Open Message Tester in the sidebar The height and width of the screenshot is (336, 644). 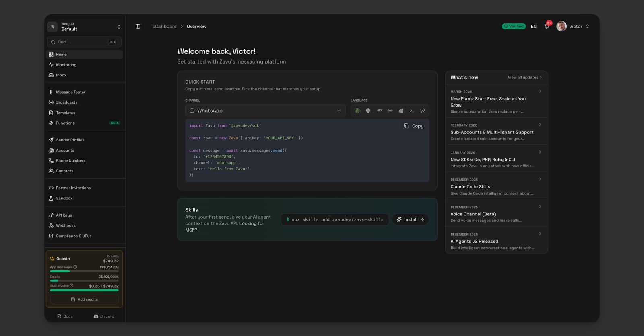click(x=85, y=92)
